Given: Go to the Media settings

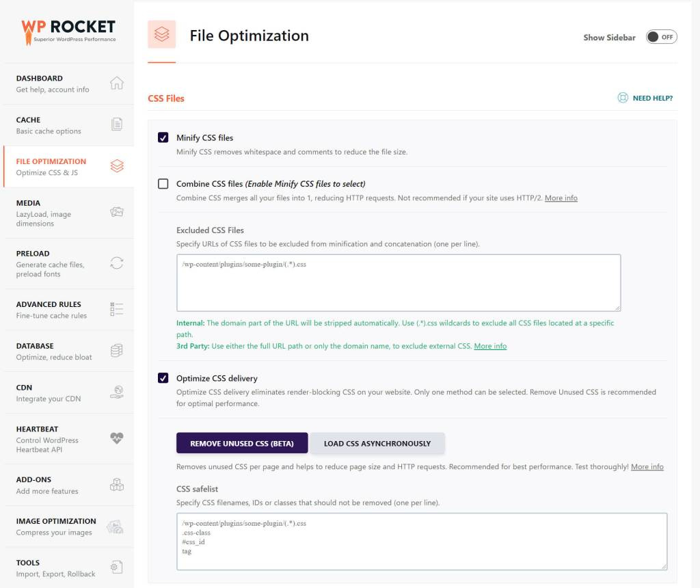Looking at the screenshot, I should pyautogui.click(x=69, y=213).
